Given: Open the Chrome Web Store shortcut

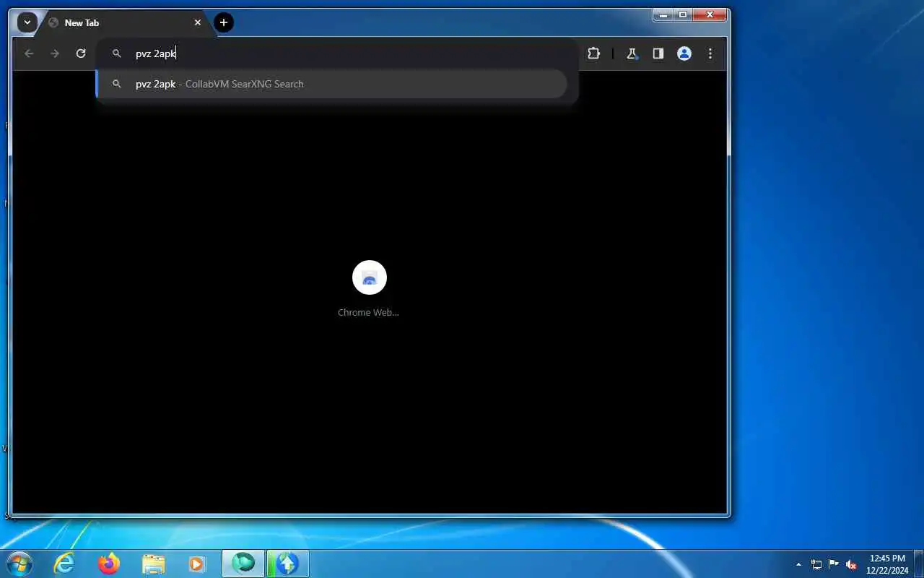Looking at the screenshot, I should click(x=369, y=289).
